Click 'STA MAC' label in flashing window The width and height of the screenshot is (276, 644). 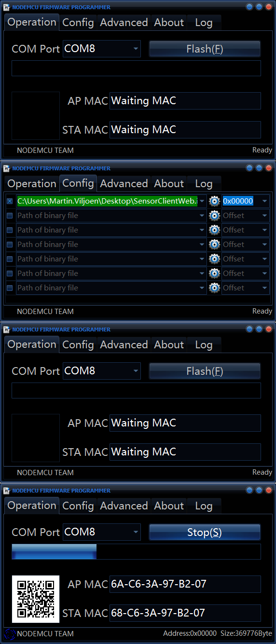85,613
